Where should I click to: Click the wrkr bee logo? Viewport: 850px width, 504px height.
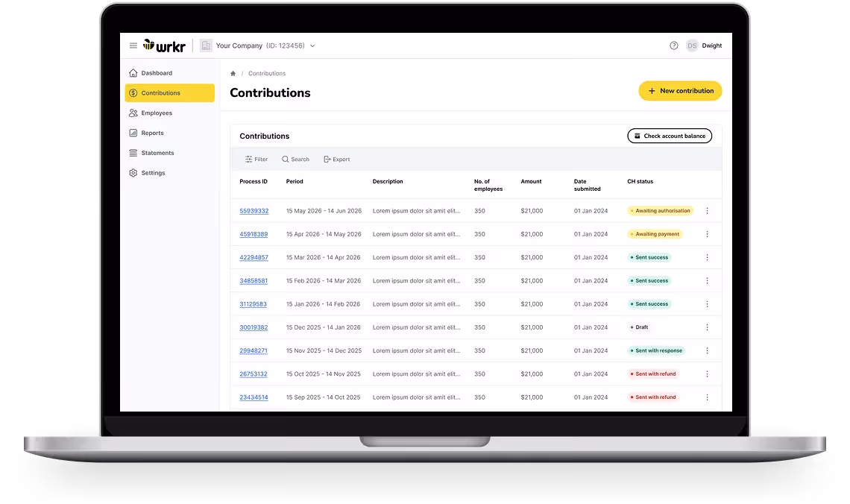164,45
